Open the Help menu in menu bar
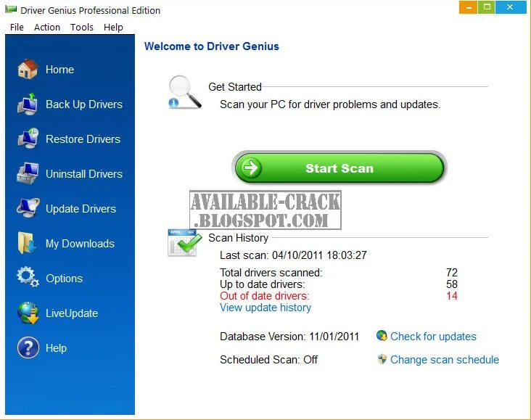The height and width of the screenshot is (420, 531). (x=113, y=27)
